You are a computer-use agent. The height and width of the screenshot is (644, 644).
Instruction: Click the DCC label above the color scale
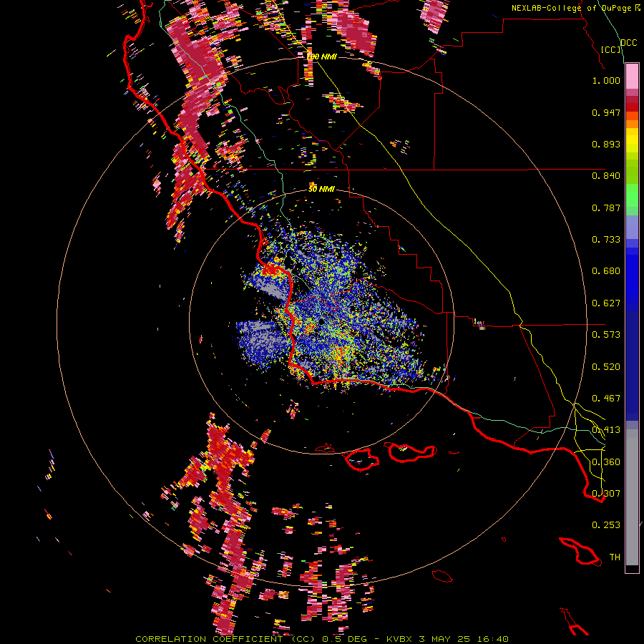pyautogui.click(x=628, y=43)
